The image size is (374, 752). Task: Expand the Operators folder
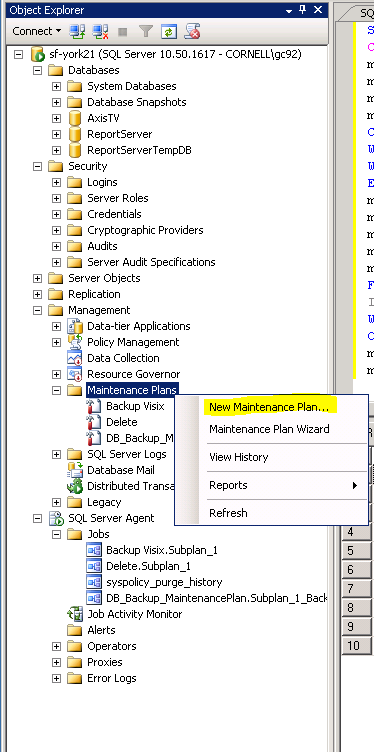click(x=57, y=646)
